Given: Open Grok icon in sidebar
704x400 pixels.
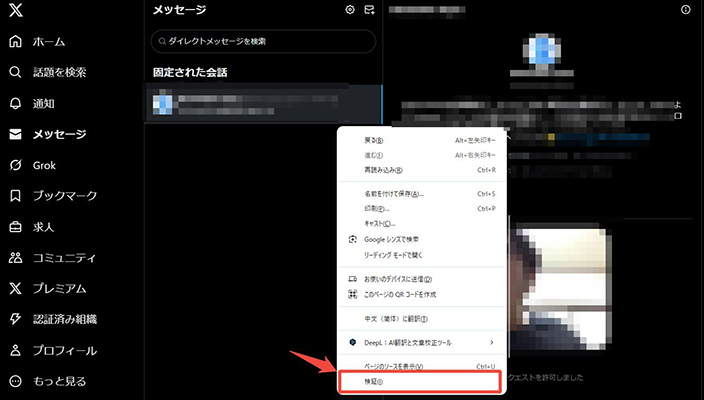Looking at the screenshot, I should tap(15, 165).
